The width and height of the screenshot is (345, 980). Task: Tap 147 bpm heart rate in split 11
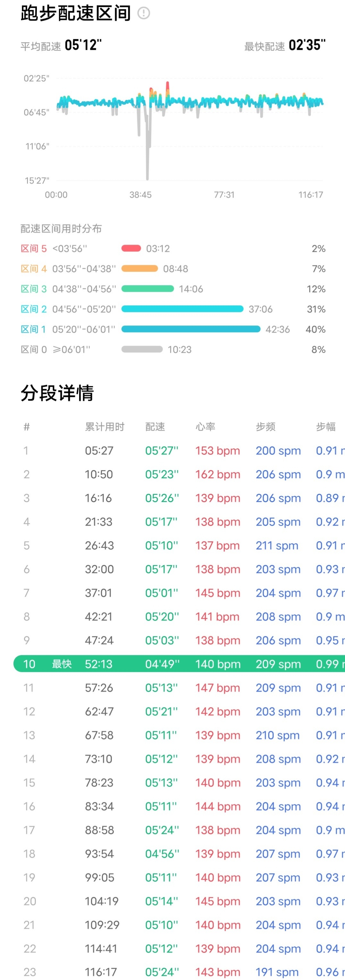(218, 688)
